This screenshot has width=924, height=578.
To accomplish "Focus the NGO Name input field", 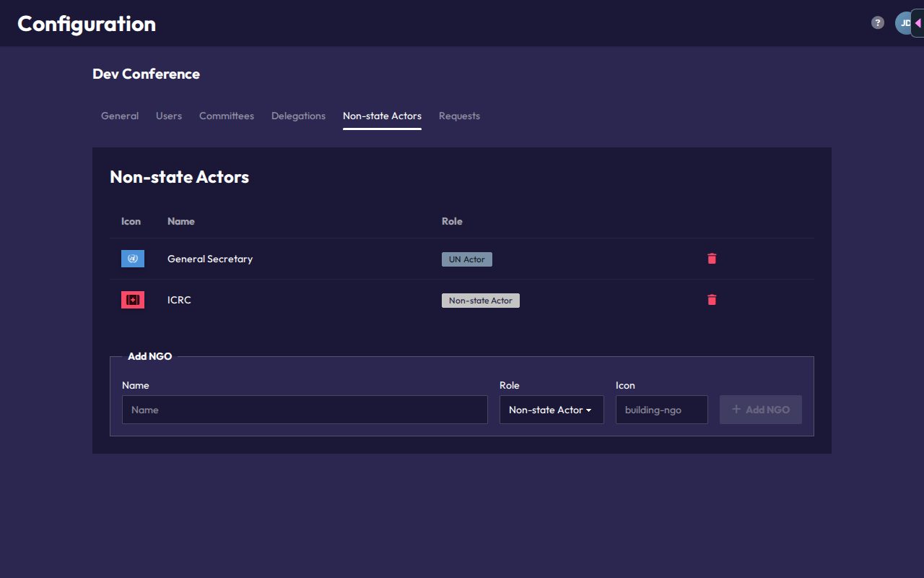I will 305,410.
